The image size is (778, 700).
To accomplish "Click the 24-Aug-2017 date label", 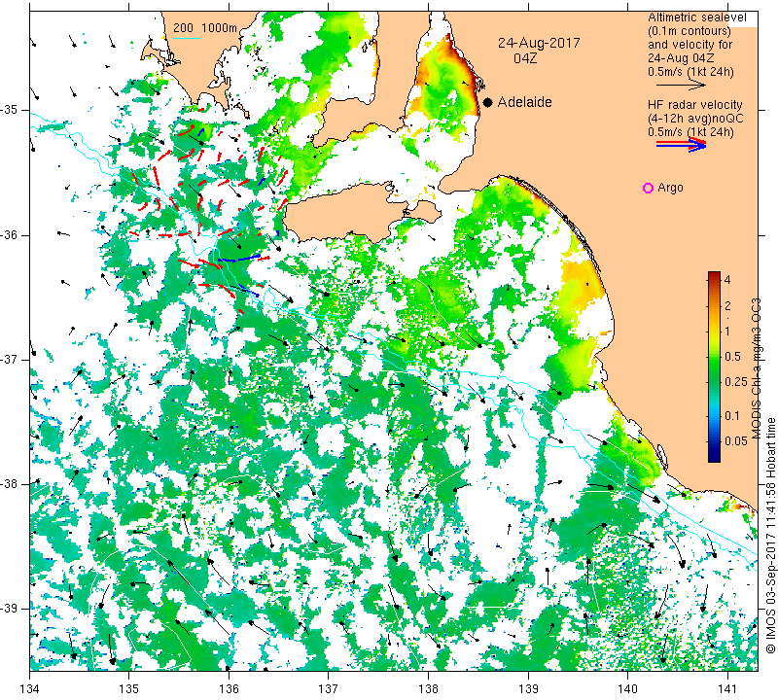I will point(539,43).
